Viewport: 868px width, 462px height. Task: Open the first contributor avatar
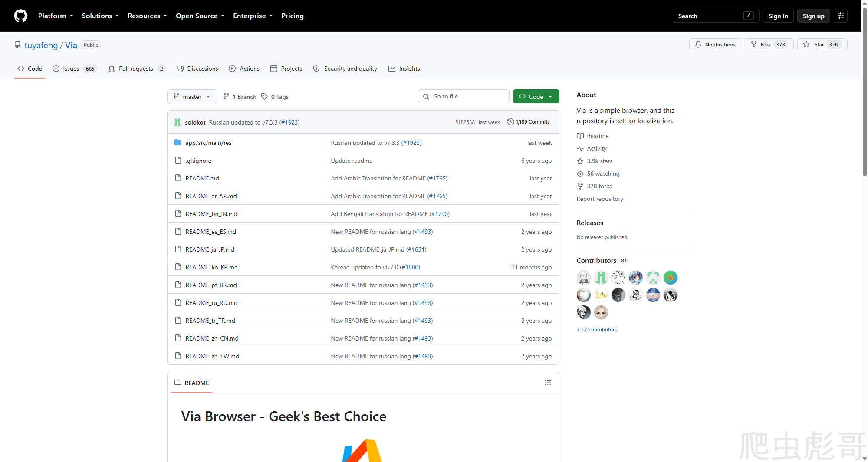pos(584,278)
